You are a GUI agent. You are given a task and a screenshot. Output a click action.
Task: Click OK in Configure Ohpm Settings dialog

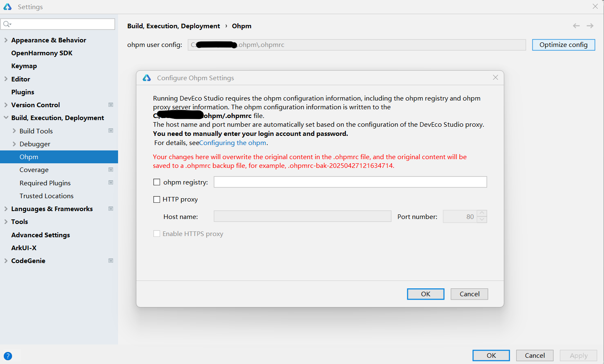pyautogui.click(x=426, y=294)
